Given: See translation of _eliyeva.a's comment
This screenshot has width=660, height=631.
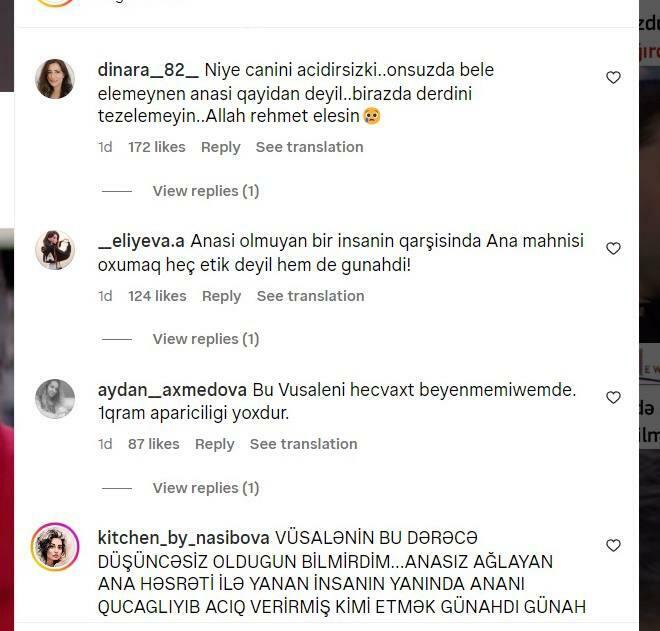Looking at the screenshot, I should pos(311,296).
